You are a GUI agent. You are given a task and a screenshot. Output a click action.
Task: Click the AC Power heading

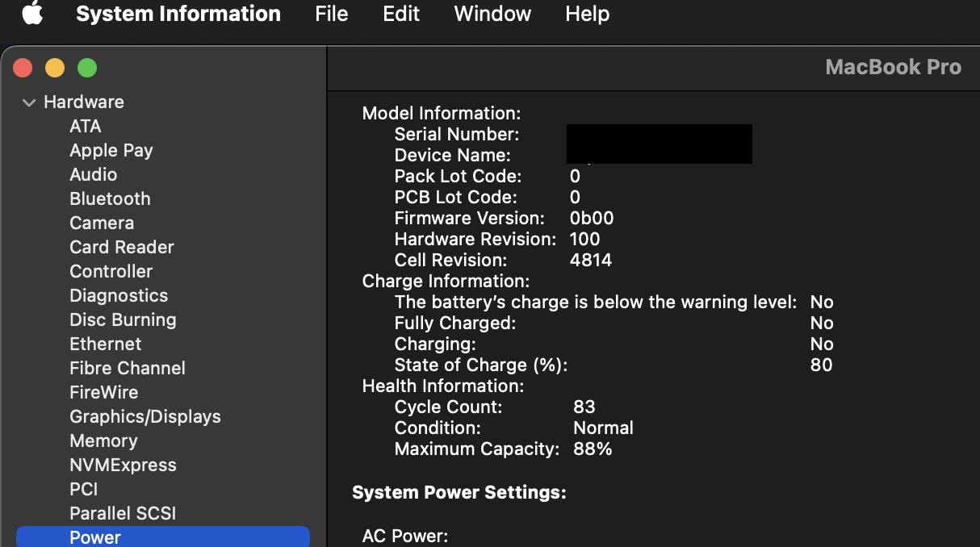(x=405, y=537)
